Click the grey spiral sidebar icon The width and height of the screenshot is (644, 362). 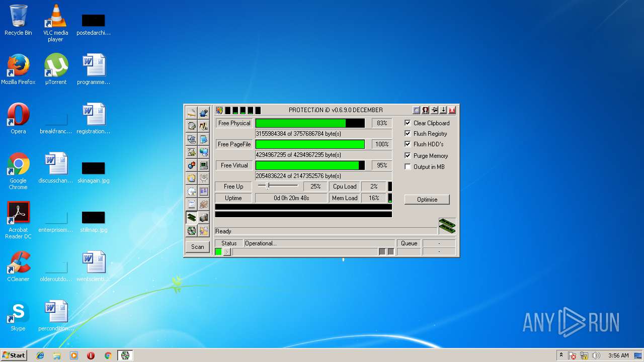pos(204,178)
